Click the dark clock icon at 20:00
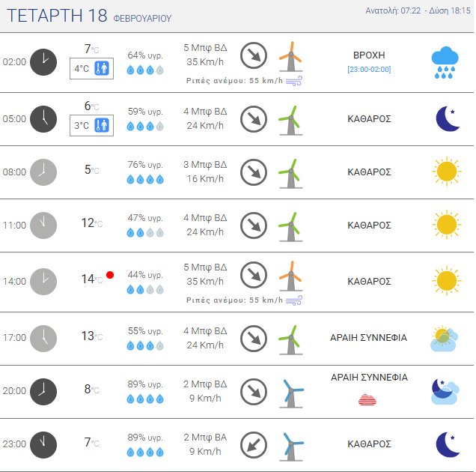The image size is (476, 472). point(43,390)
